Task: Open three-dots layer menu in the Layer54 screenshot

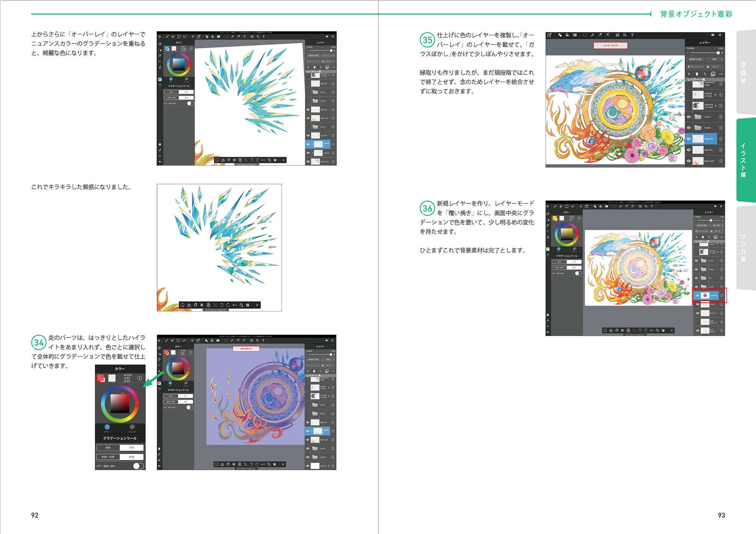Action: (x=721, y=74)
